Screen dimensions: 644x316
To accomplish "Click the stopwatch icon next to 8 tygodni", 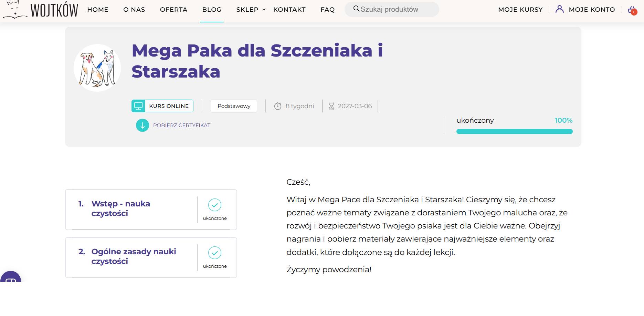I will 278,106.
